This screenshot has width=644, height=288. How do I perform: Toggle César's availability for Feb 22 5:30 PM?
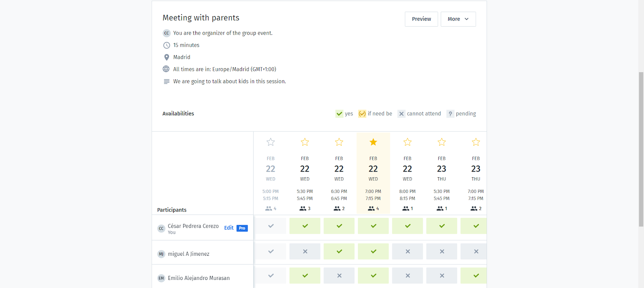tap(305, 226)
